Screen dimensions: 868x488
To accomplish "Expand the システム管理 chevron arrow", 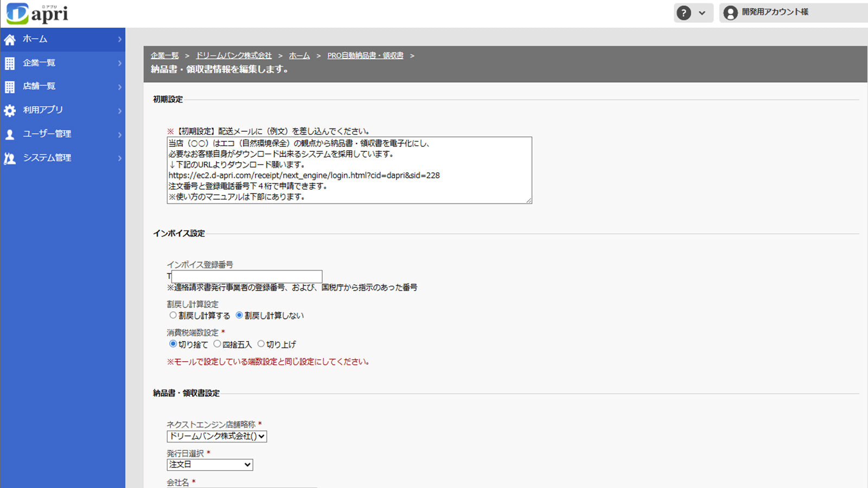I will [120, 158].
